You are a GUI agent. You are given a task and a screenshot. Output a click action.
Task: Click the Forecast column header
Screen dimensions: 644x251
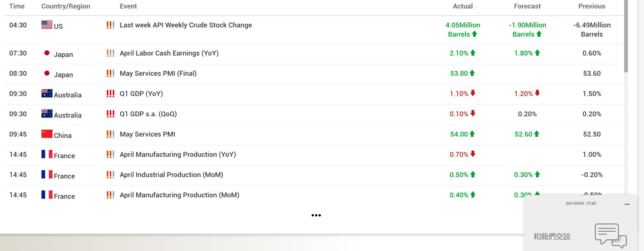point(527,6)
